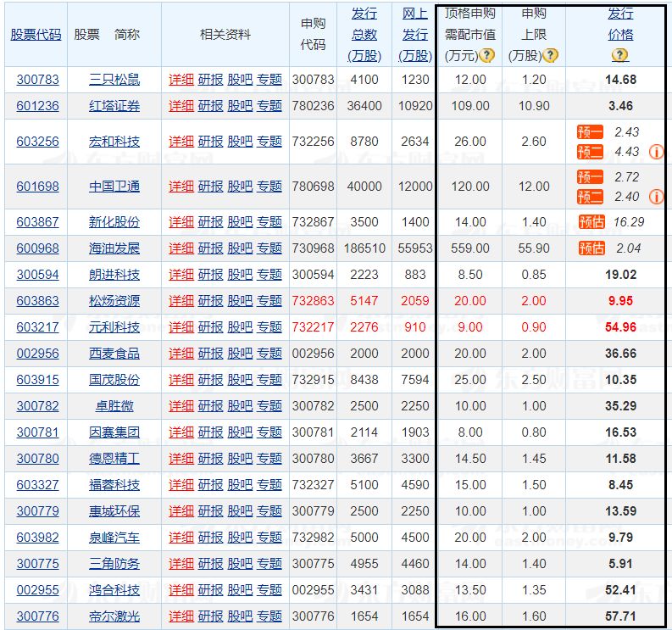
Task: Click 预估 badge in 海油发展 row
Action: (591, 248)
